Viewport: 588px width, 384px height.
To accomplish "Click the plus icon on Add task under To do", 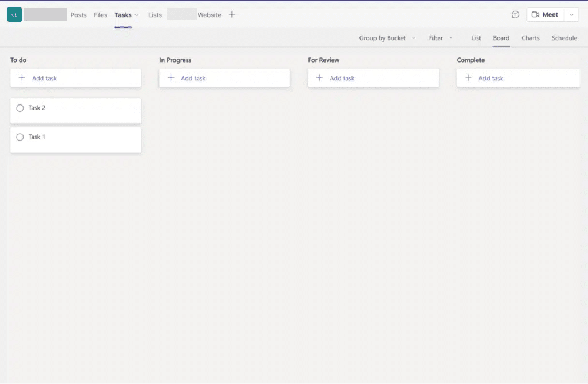I will pyautogui.click(x=21, y=77).
